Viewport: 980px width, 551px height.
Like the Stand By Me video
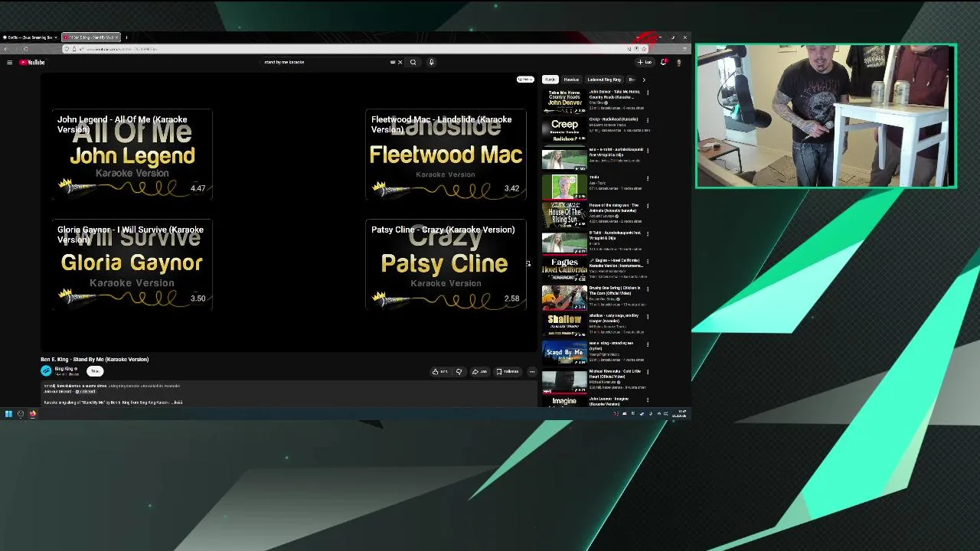439,372
